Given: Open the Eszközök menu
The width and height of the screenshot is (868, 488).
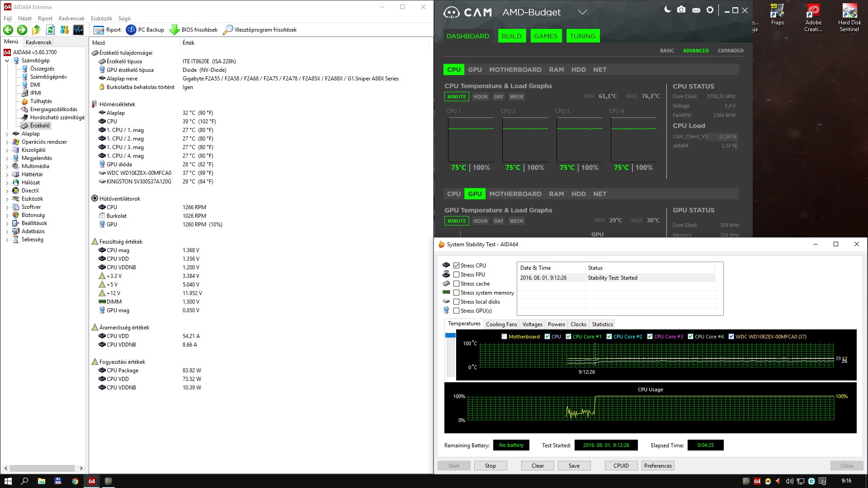Looking at the screenshot, I should click(101, 19).
